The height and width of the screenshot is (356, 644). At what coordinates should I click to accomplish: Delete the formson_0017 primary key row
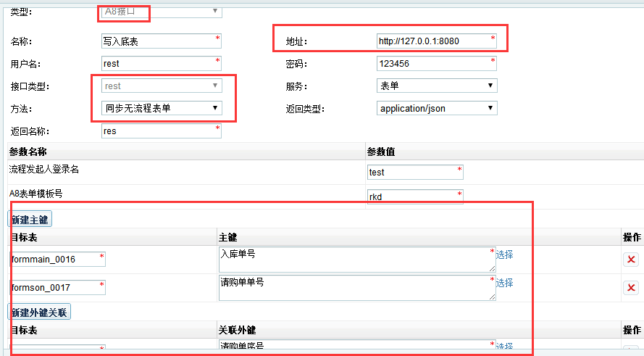tap(631, 288)
